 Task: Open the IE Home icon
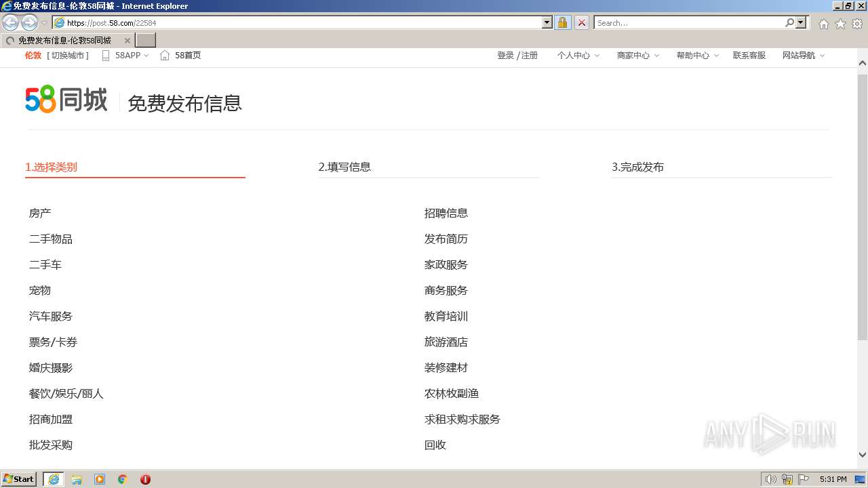pos(823,24)
